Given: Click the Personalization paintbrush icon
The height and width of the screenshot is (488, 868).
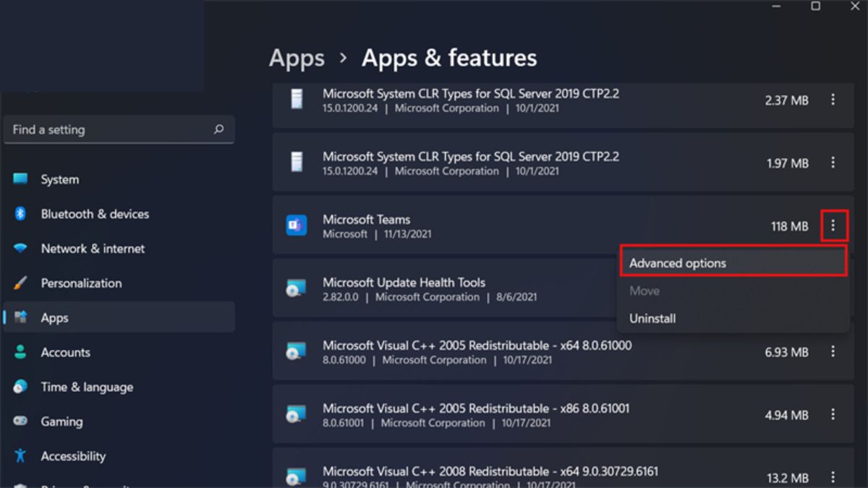Looking at the screenshot, I should pos(20,283).
